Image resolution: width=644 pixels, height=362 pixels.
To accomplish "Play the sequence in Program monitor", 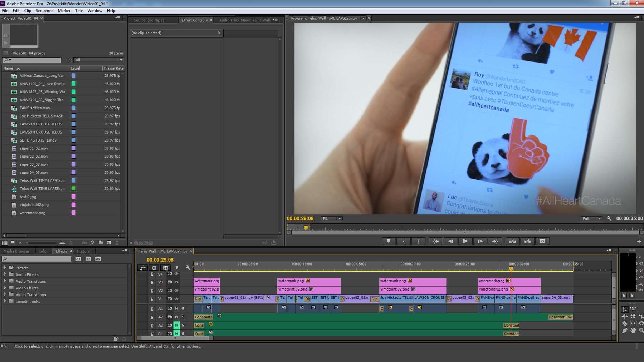I will point(465,241).
